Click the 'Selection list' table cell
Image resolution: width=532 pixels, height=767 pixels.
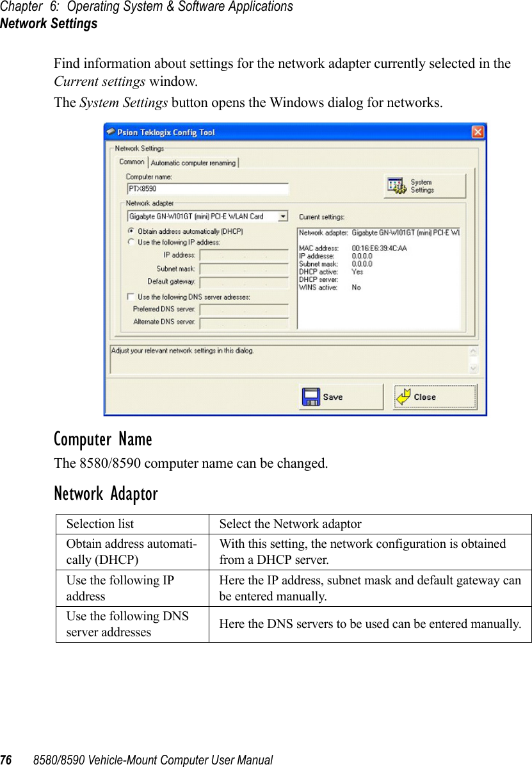pyautogui.click(x=133, y=524)
